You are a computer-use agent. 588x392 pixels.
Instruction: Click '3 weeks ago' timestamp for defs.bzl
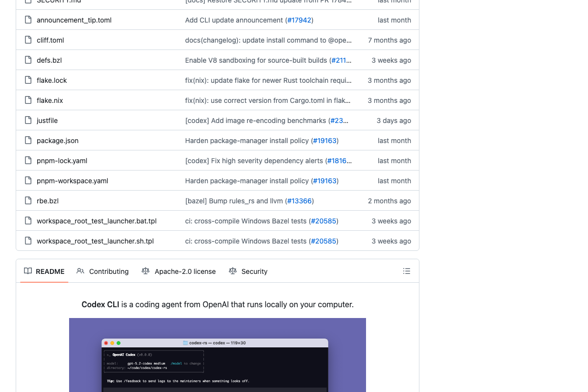point(391,60)
